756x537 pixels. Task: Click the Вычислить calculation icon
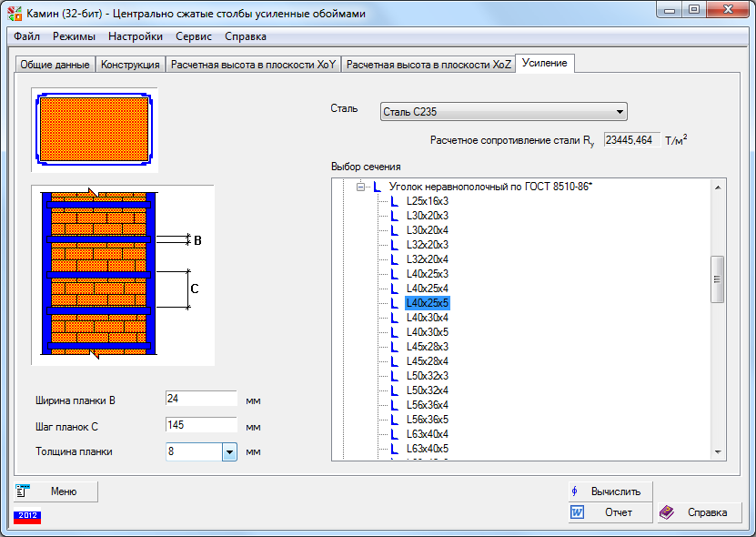pyautogui.click(x=575, y=491)
